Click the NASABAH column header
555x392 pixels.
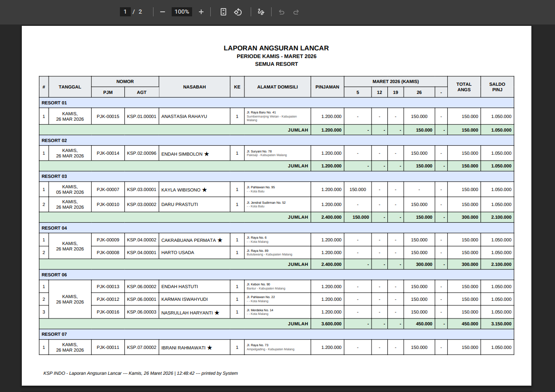click(x=194, y=87)
